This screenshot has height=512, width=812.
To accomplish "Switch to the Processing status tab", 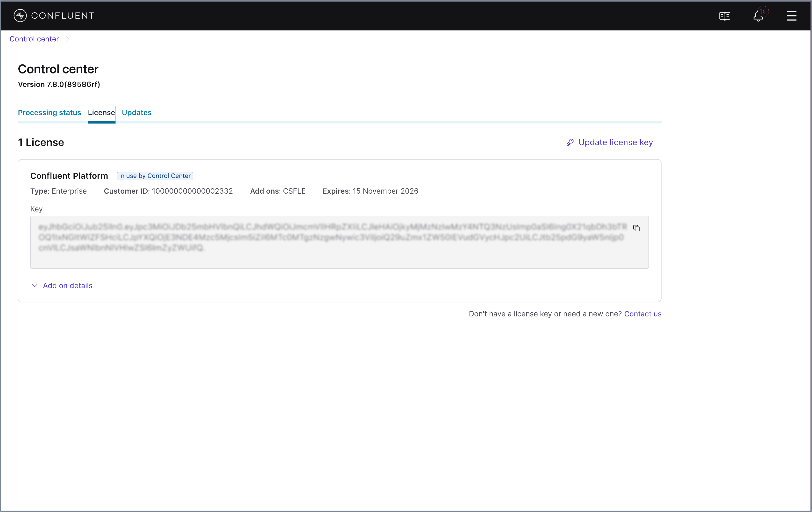I will click(x=49, y=113).
